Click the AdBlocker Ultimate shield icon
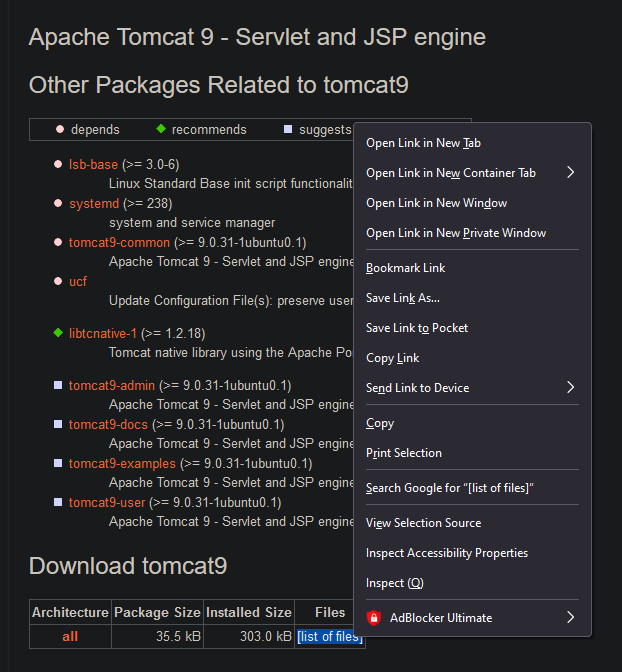The image size is (622, 672). click(x=374, y=618)
